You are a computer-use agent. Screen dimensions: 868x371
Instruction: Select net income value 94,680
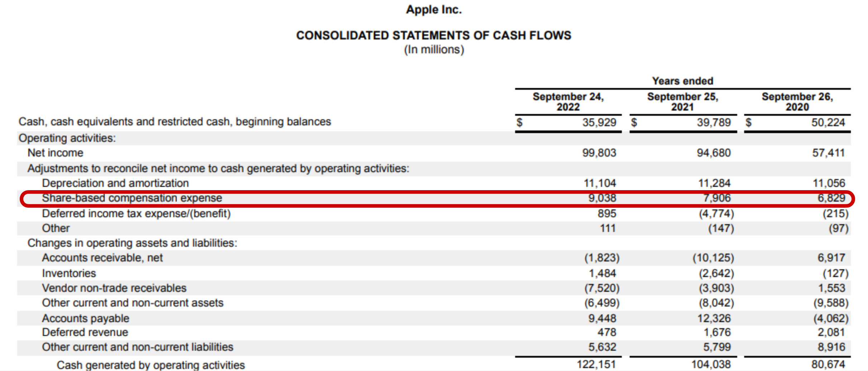click(x=714, y=153)
